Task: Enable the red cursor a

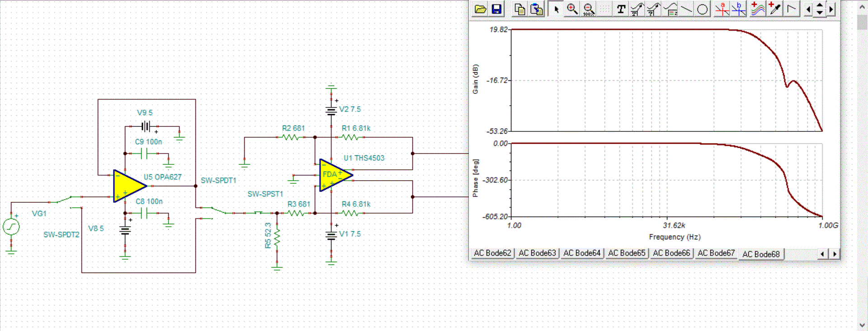Action: coord(722,9)
